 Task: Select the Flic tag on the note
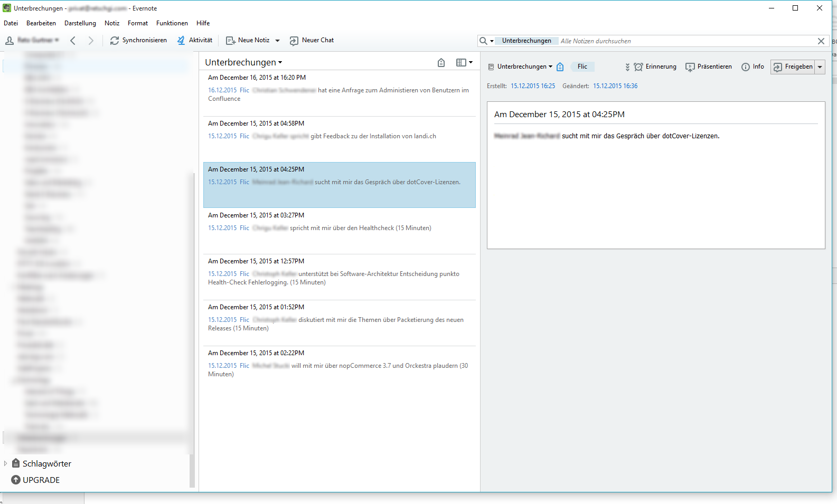click(582, 67)
